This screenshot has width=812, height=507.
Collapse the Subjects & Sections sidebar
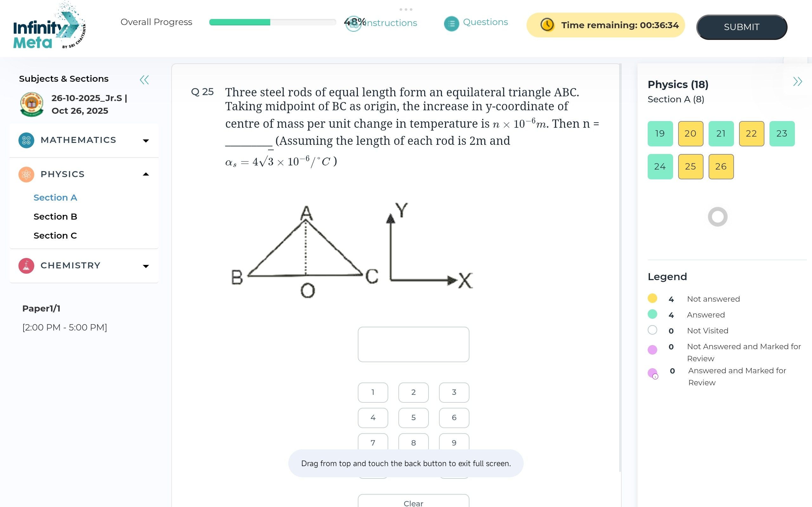pos(144,80)
